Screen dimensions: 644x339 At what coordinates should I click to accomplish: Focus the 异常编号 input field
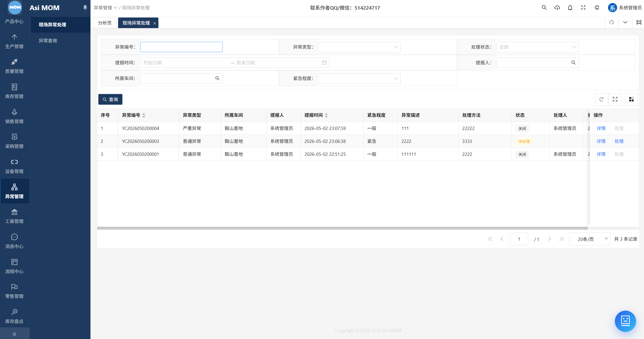click(x=181, y=47)
